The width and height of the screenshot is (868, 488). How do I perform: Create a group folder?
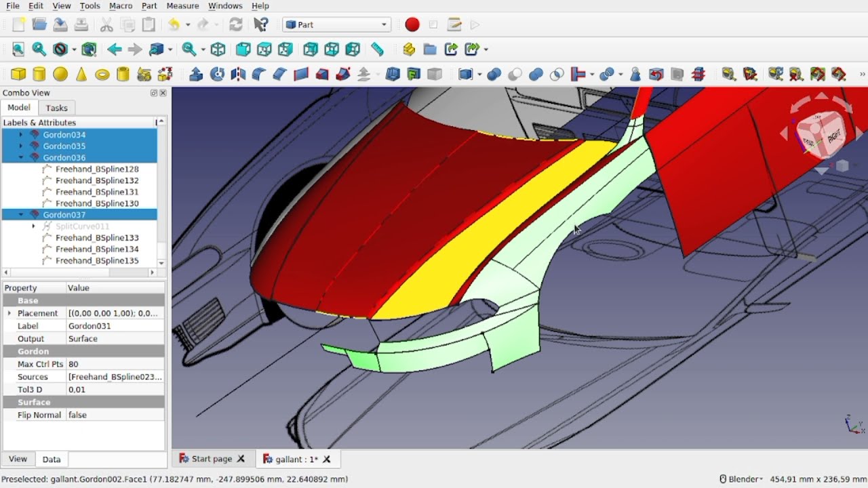tap(430, 49)
